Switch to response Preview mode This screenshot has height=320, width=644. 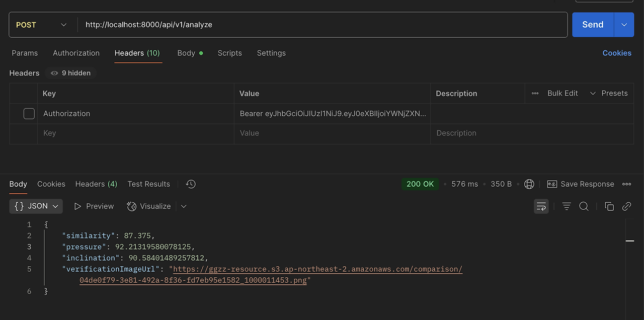(x=94, y=206)
